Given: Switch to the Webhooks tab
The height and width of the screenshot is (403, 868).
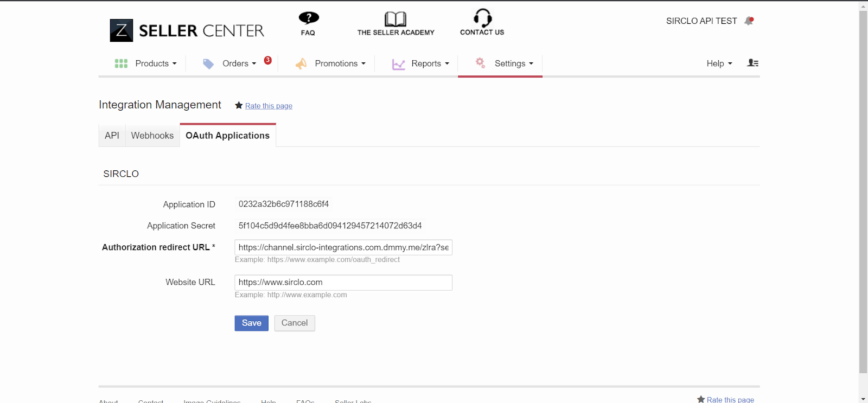Looking at the screenshot, I should tap(152, 136).
